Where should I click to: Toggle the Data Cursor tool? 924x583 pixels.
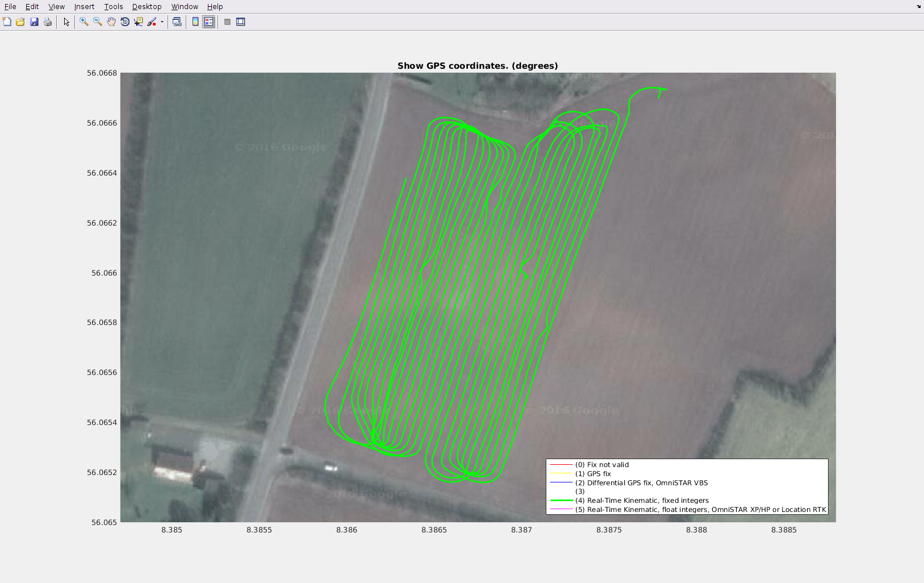[139, 22]
